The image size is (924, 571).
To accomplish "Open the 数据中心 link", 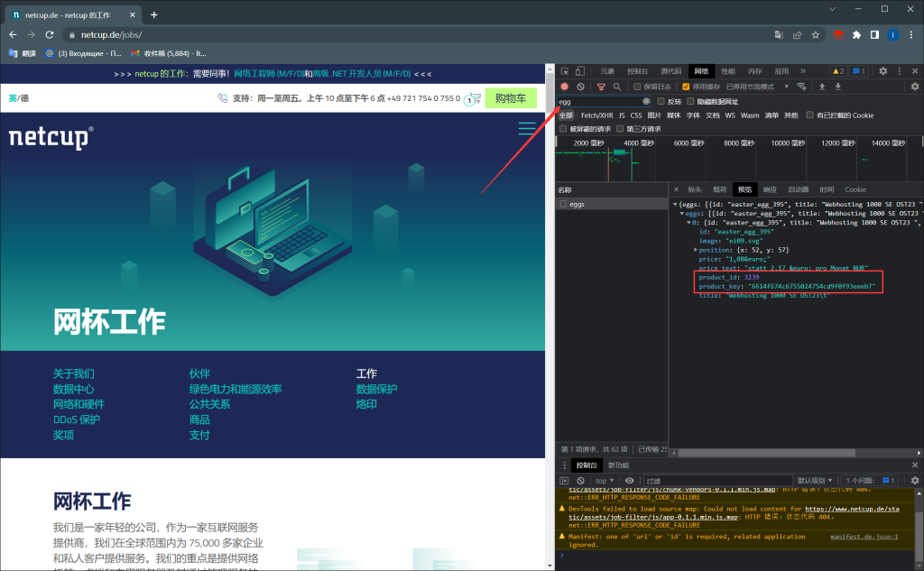I will 74,389.
